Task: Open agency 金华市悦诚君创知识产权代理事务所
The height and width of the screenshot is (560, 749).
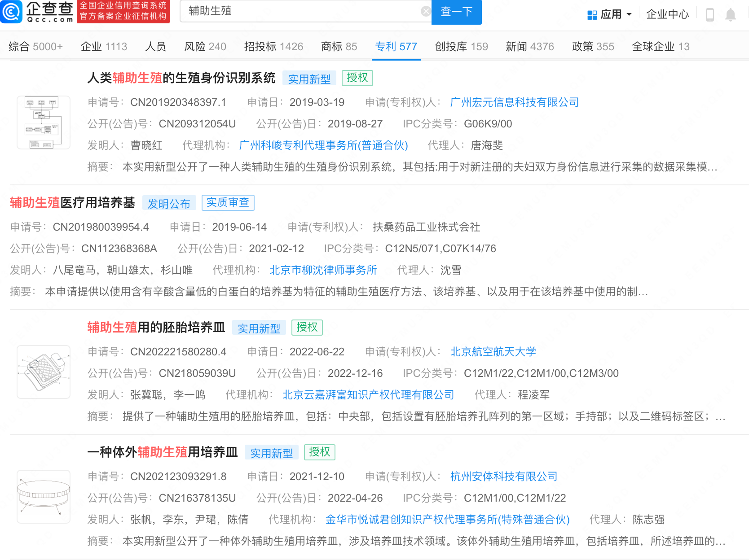Action: coord(447,520)
